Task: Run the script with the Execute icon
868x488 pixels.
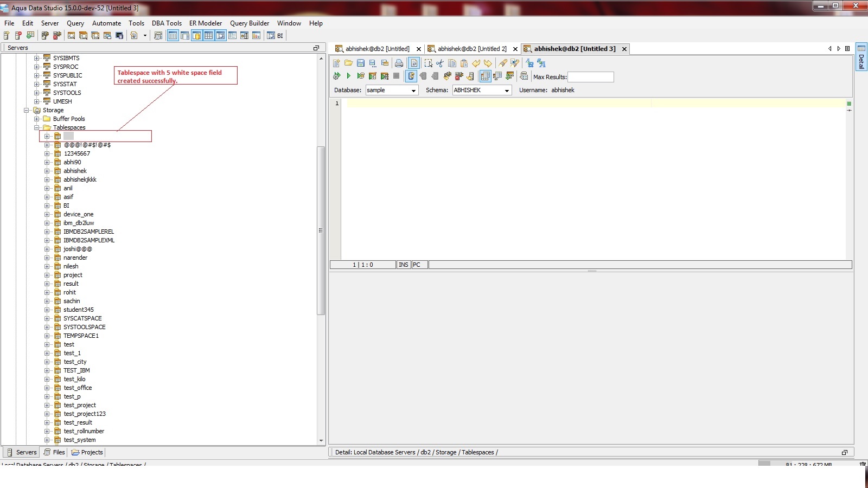Action: pos(336,76)
